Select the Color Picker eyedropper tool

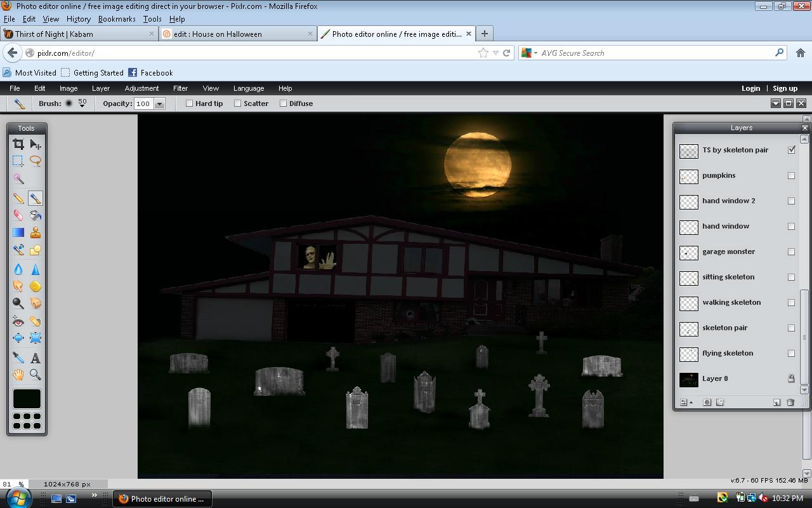pos(18,358)
